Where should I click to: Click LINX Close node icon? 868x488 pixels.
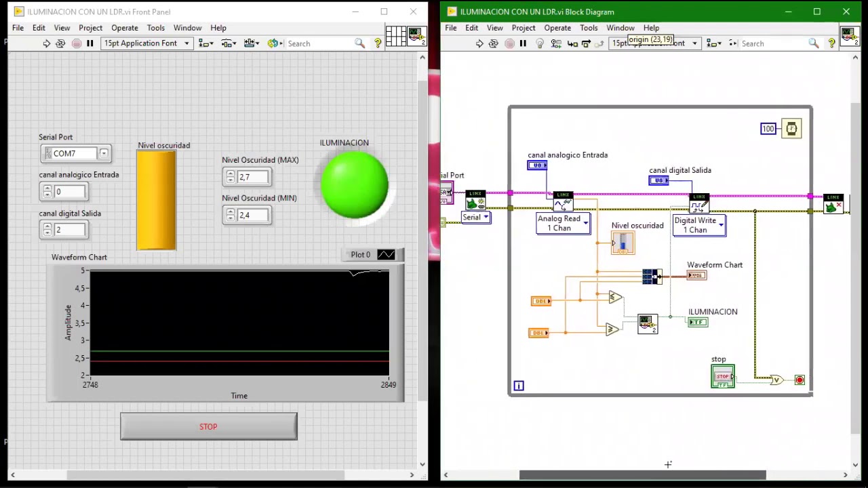[833, 203]
